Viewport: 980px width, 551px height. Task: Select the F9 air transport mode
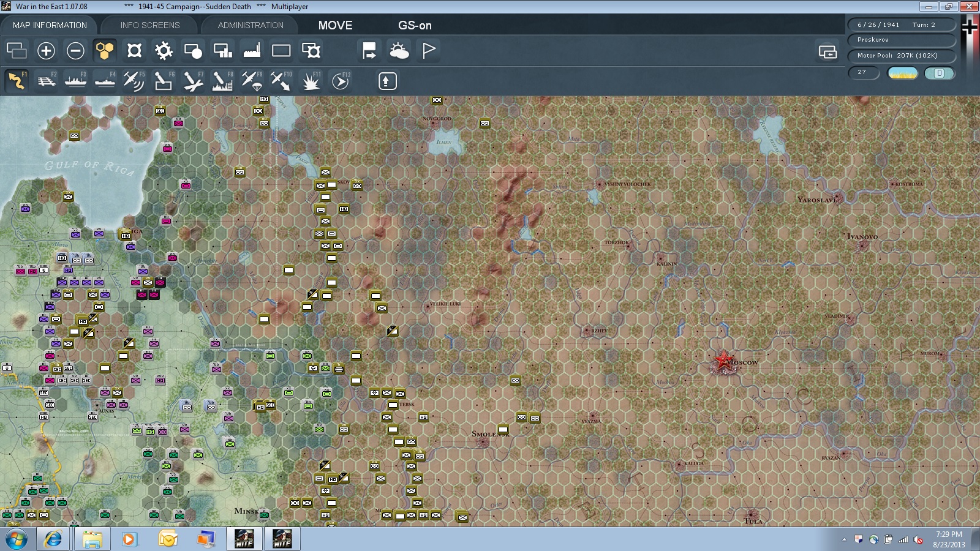[x=252, y=81]
